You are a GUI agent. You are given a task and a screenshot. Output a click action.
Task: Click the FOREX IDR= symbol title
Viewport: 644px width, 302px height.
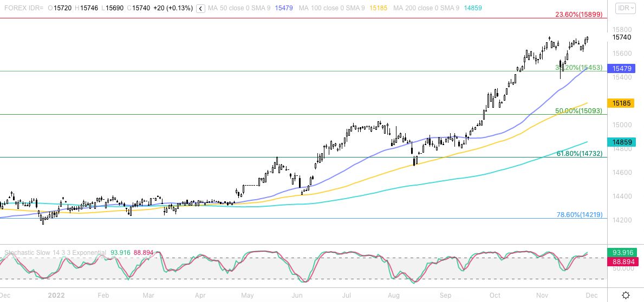coord(22,9)
